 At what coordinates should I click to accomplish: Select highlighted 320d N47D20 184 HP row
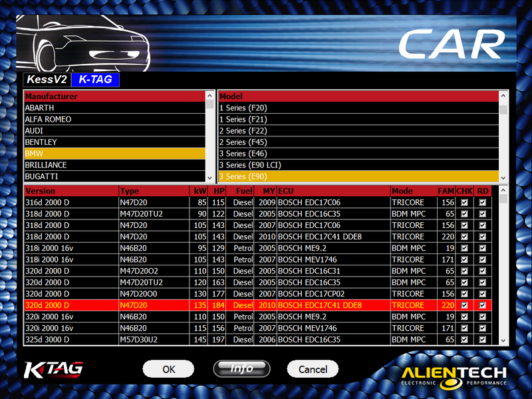point(258,305)
